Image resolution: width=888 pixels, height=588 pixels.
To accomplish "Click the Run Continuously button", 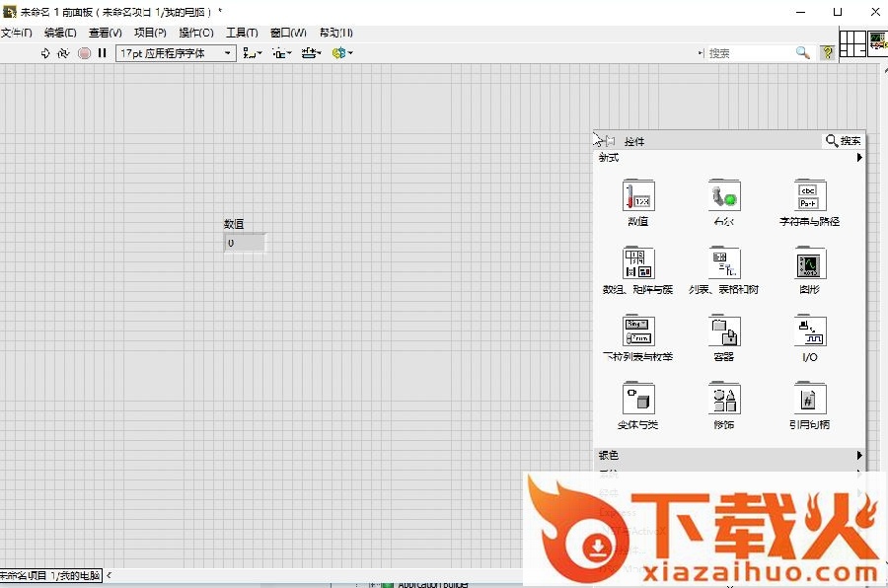I will (64, 53).
